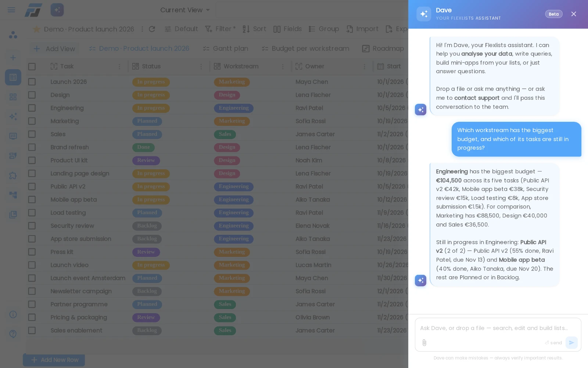This screenshot has width=588, height=368.
Task: Open the Filter toolbar item
Action: point(220,29)
